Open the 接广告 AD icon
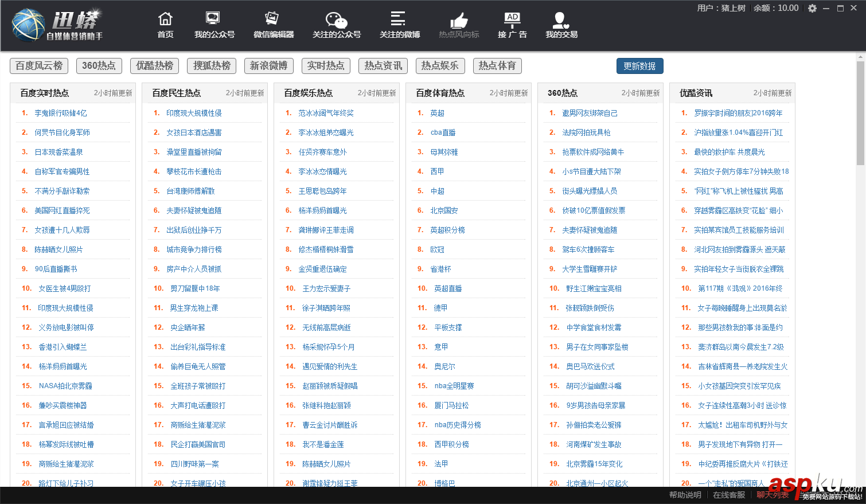 512,24
